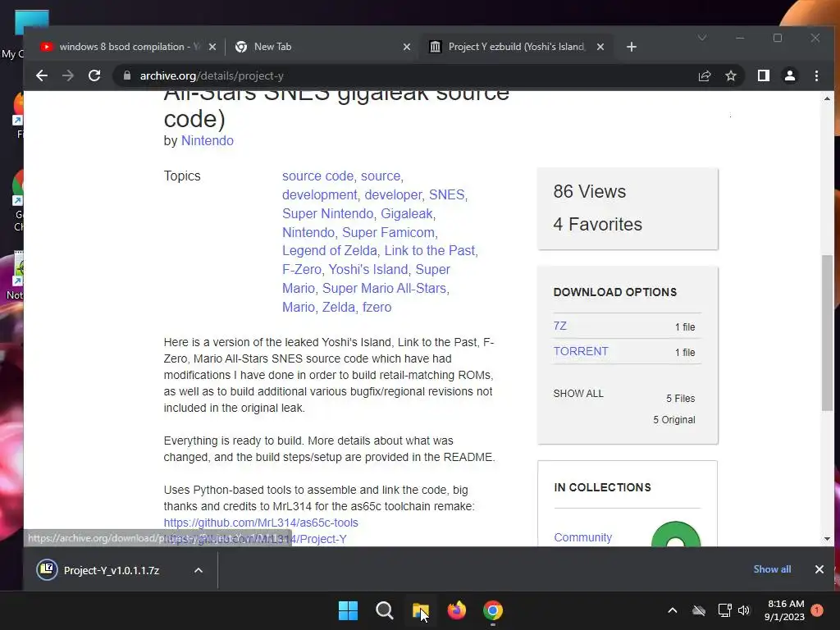
Task: View the site lock icon info
Action: click(127, 76)
